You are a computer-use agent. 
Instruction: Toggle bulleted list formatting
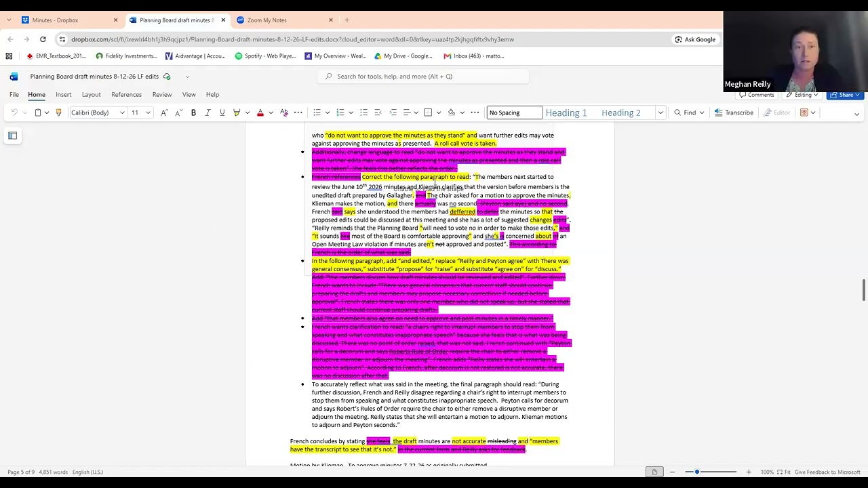pyautogui.click(x=317, y=113)
